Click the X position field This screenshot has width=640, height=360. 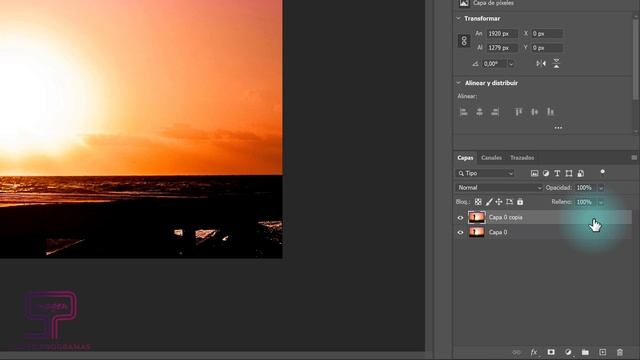(547, 33)
